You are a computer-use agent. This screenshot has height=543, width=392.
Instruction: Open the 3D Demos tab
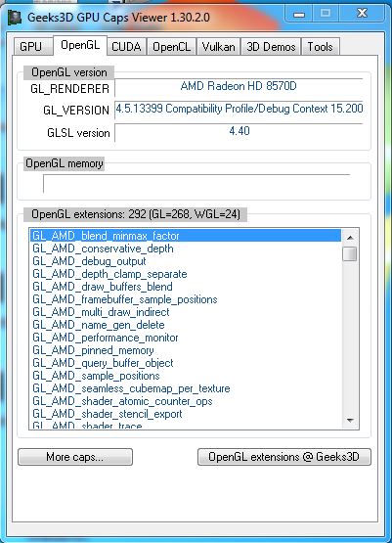(271, 47)
